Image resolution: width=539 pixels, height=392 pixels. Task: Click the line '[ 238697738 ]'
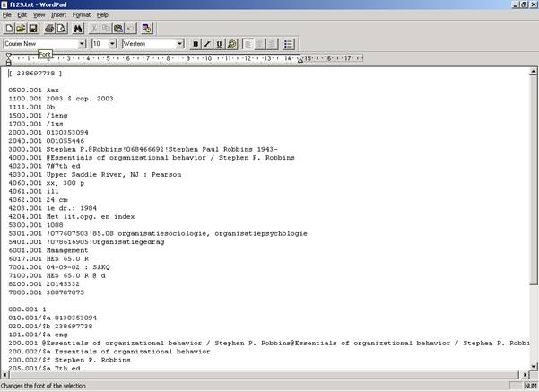coord(35,74)
